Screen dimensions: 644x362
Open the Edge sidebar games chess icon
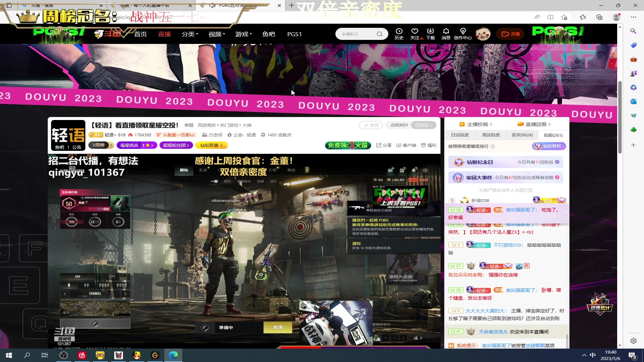click(633, 73)
